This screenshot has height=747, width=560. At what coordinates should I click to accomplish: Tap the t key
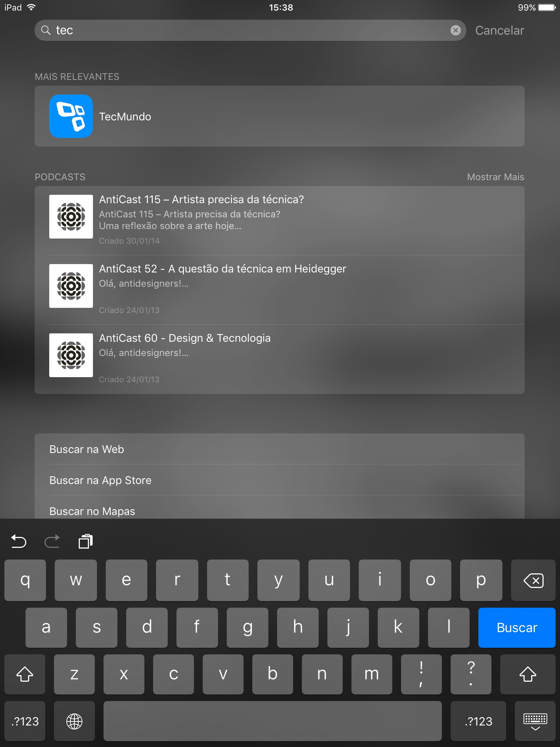[228, 580]
